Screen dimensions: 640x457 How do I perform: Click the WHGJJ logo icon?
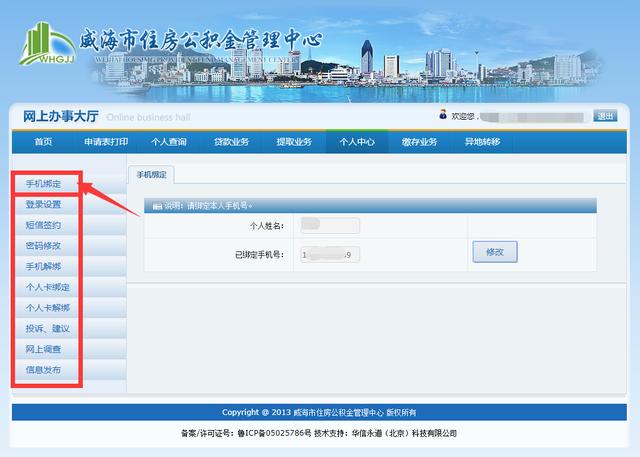pos(47,44)
